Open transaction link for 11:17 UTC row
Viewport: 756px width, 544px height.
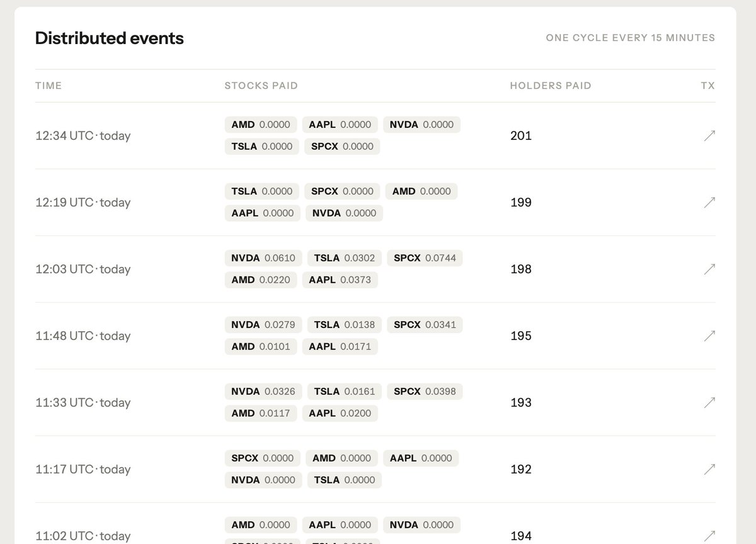point(709,469)
